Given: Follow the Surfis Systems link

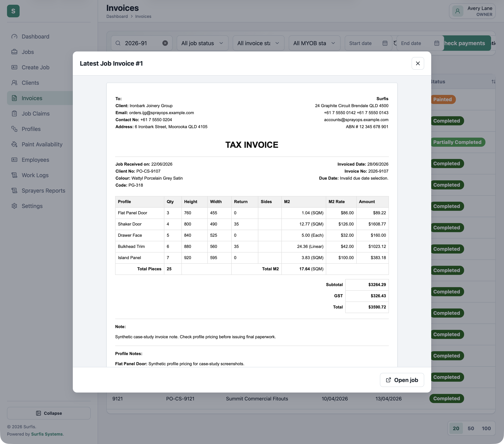Looking at the screenshot, I should point(47,434).
